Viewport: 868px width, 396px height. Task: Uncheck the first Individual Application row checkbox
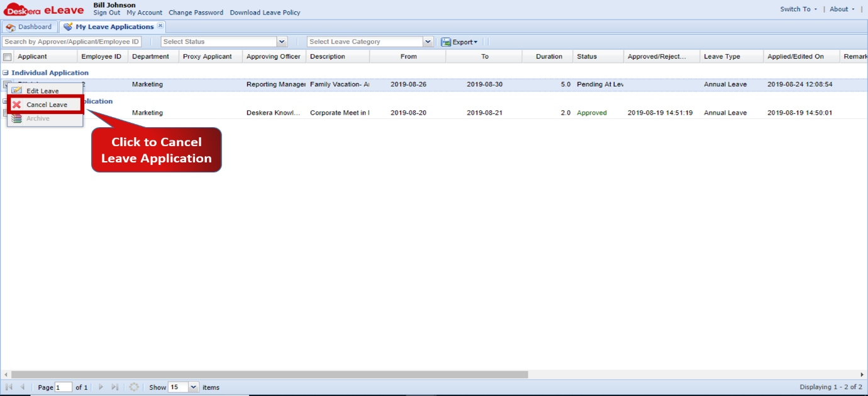tap(7, 84)
